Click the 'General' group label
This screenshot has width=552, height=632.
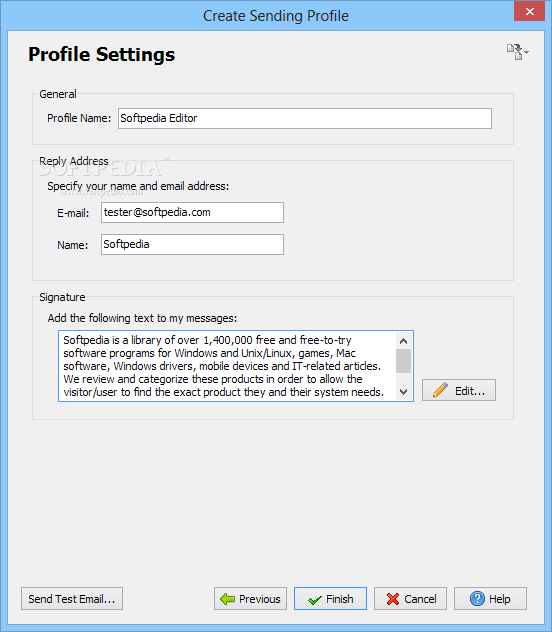58,94
